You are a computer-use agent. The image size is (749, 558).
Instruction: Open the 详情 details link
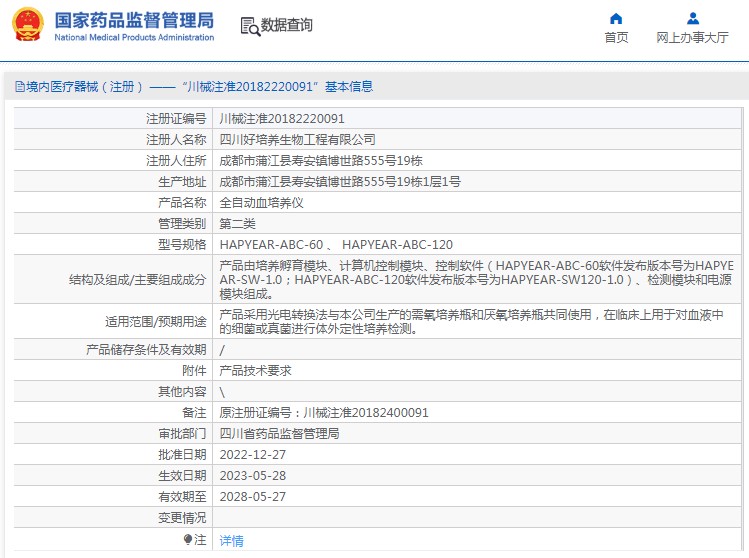tap(231, 541)
